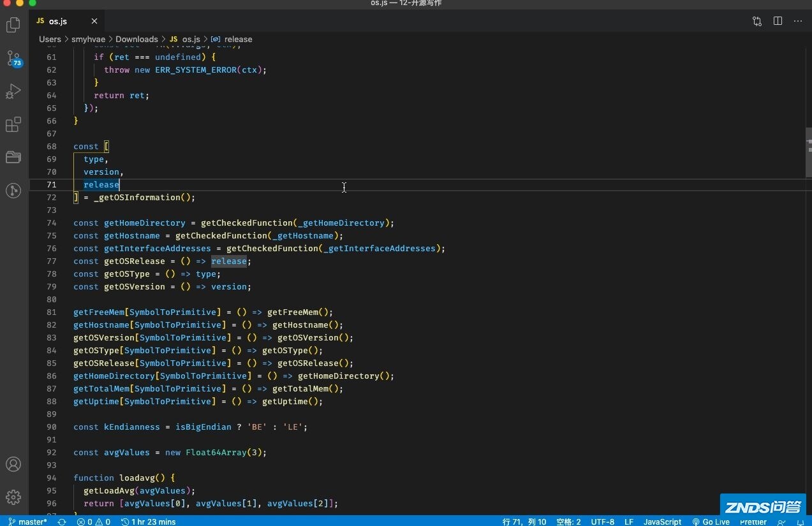
Task: Click line number 68 in gutter
Action: point(51,146)
